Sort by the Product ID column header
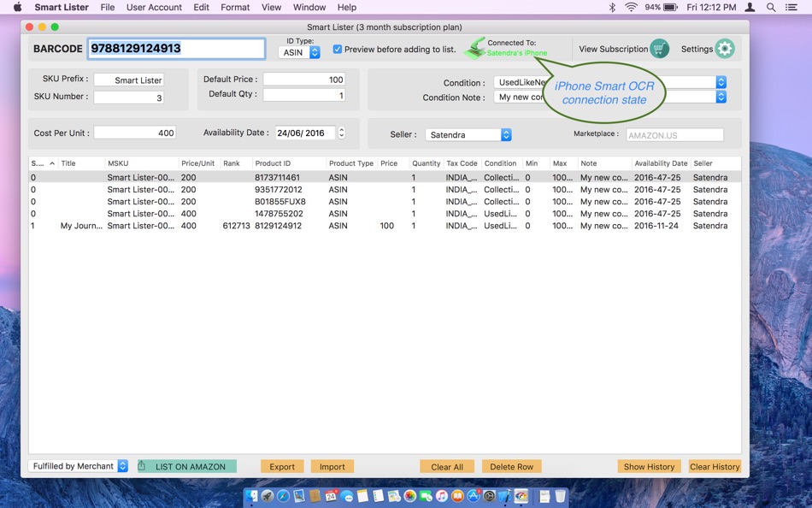812x508 pixels. pos(289,163)
